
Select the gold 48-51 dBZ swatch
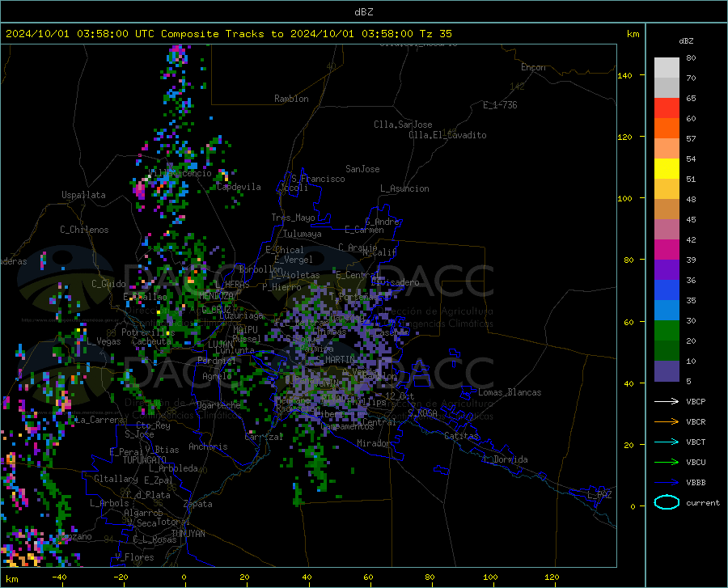point(667,189)
